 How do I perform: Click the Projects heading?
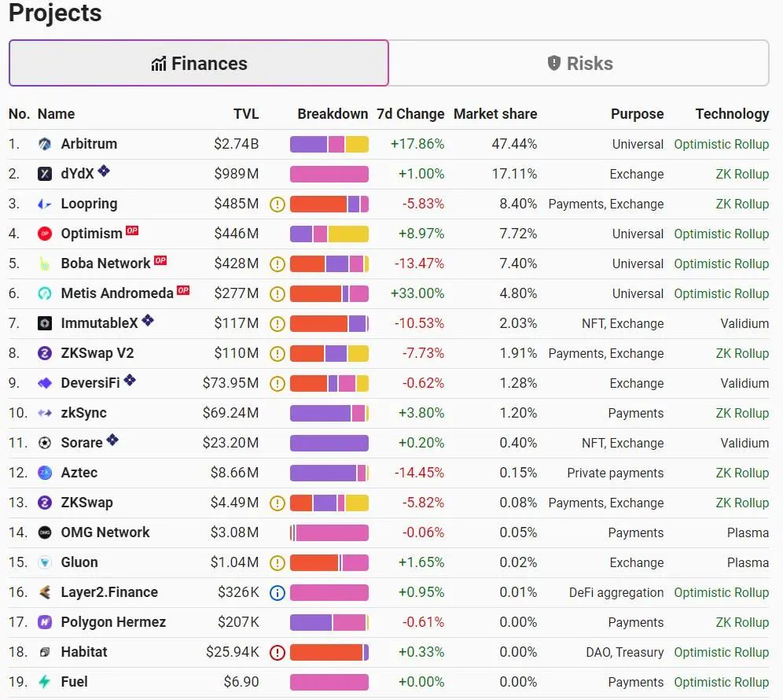tap(55, 13)
